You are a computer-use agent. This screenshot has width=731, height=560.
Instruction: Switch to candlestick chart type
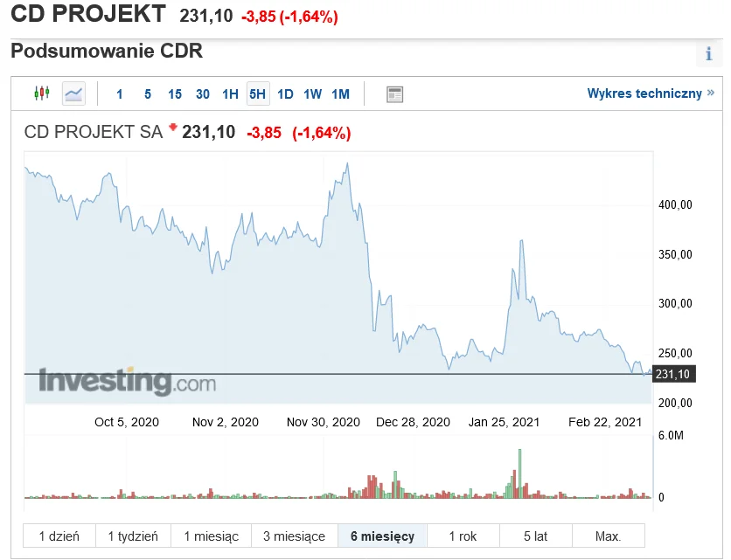pos(42,93)
